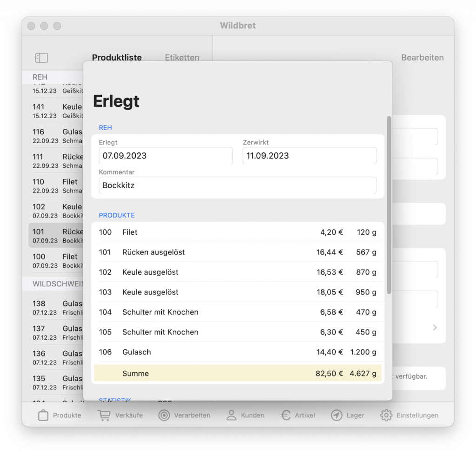Screen dimensions: 476x454
Task: Click the Zerwirkt date field 11.09.2023
Action: click(x=309, y=156)
